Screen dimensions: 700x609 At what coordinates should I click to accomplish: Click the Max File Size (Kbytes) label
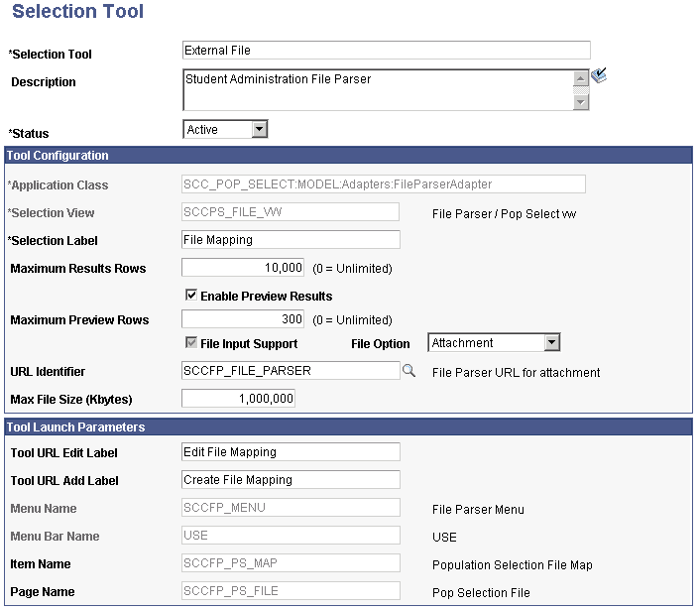[x=71, y=399]
